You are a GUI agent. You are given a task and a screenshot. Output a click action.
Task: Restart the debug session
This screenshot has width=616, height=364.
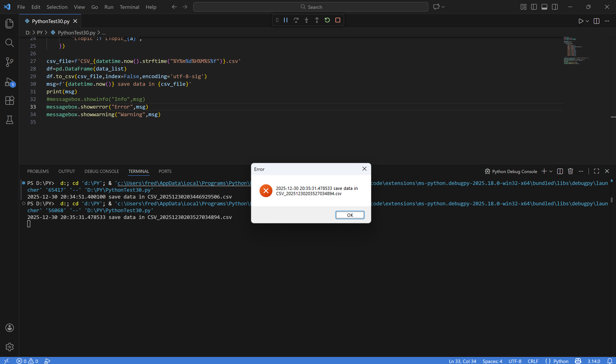coord(327,20)
